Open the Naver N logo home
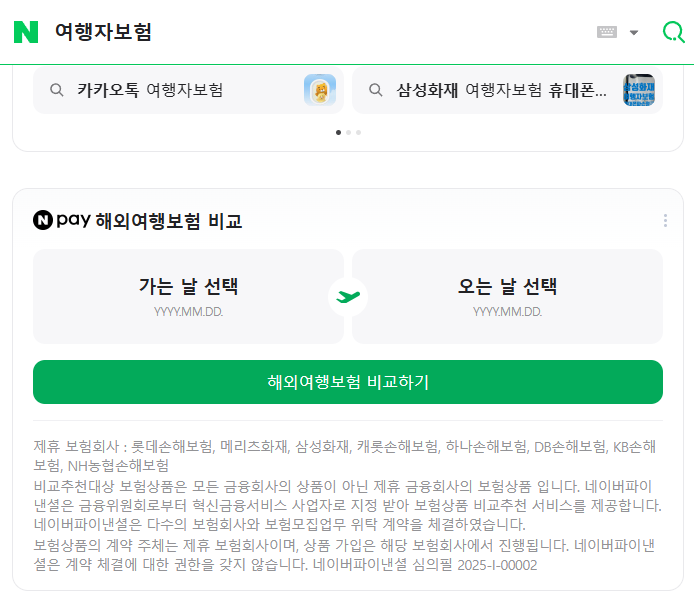 click(x=26, y=32)
